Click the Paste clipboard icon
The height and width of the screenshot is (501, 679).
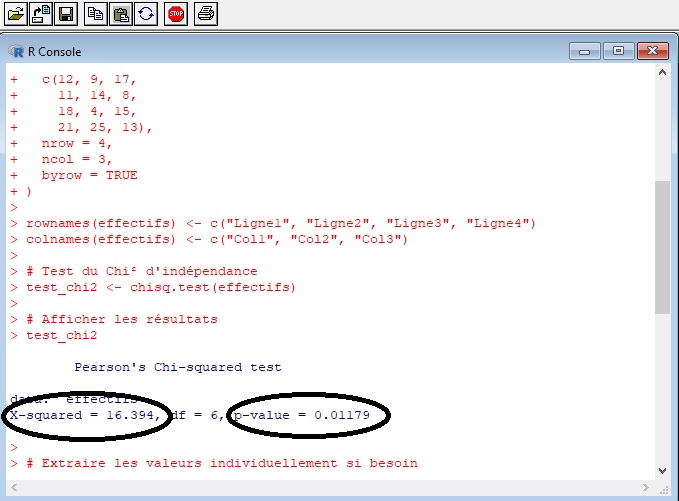click(120, 14)
